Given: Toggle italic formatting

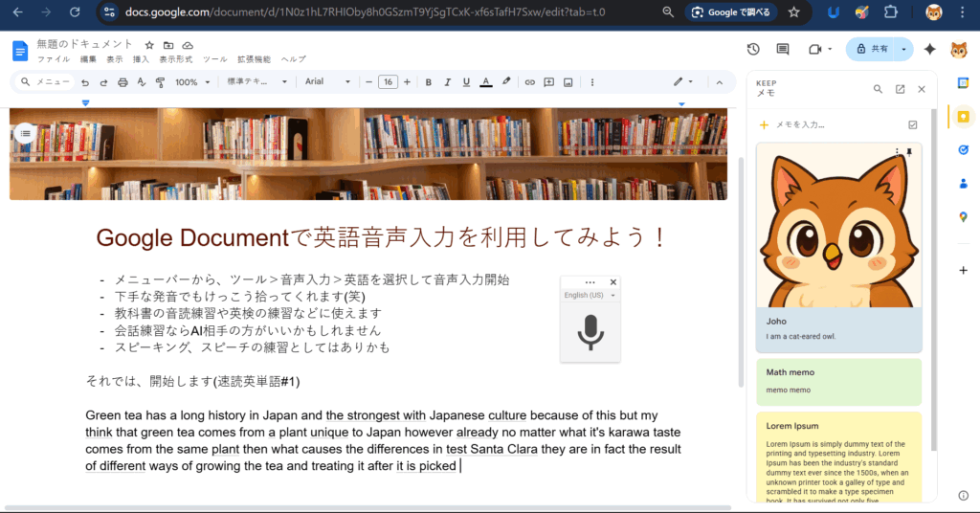Looking at the screenshot, I should coord(447,82).
